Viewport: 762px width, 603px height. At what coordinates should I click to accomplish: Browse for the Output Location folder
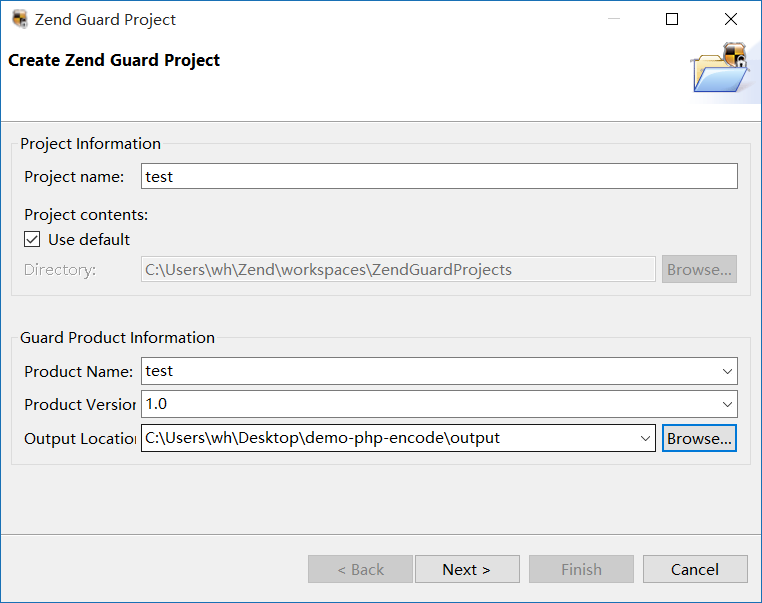tap(699, 438)
